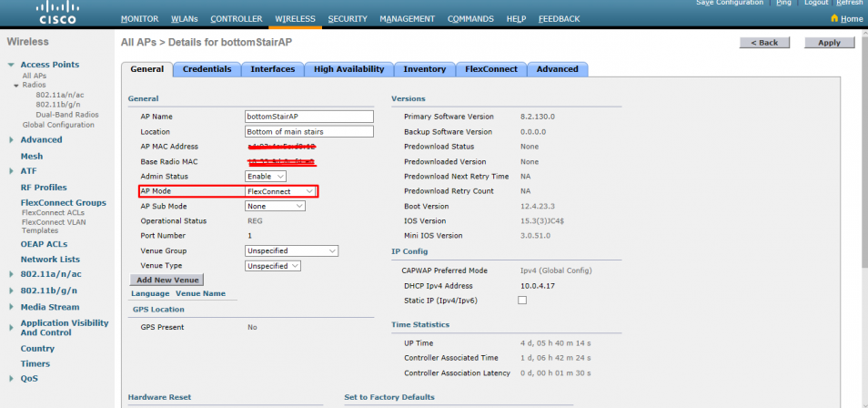Open FlexConnect Groups in sidebar

coord(64,203)
